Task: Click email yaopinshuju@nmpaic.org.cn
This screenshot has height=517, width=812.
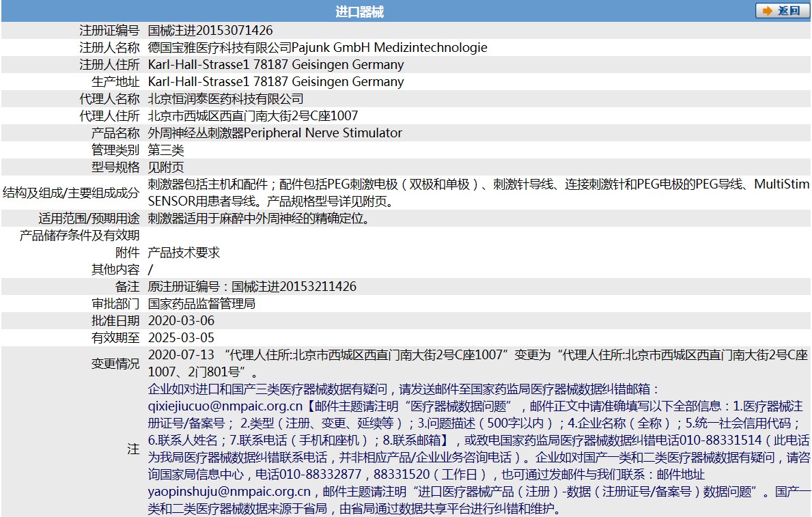Action: point(229,492)
